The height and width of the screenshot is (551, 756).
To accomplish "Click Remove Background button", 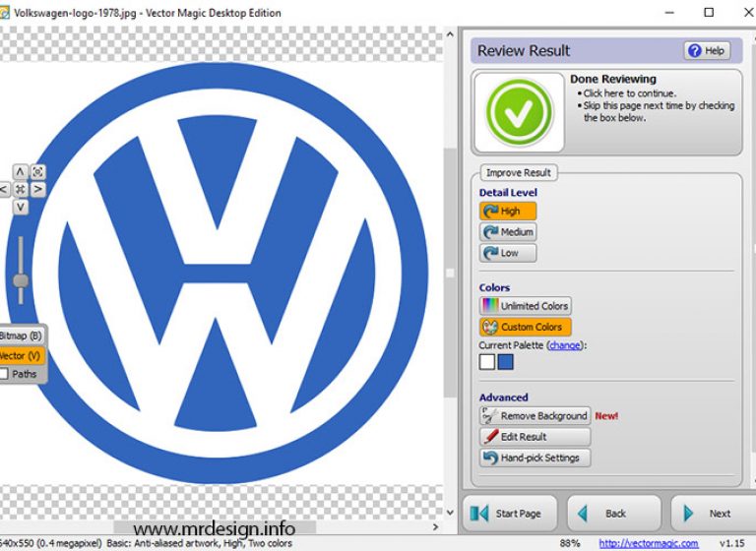I will click(535, 415).
